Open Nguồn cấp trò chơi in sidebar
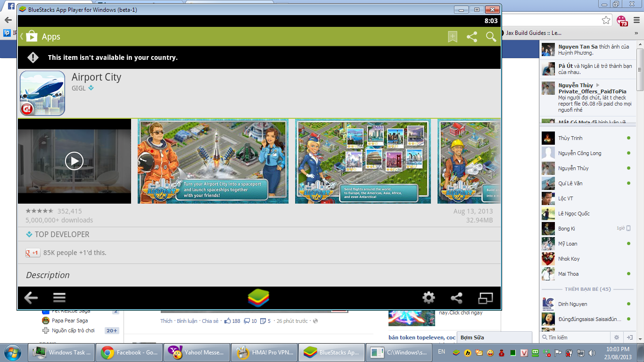The width and height of the screenshot is (644, 362). [x=69, y=330]
